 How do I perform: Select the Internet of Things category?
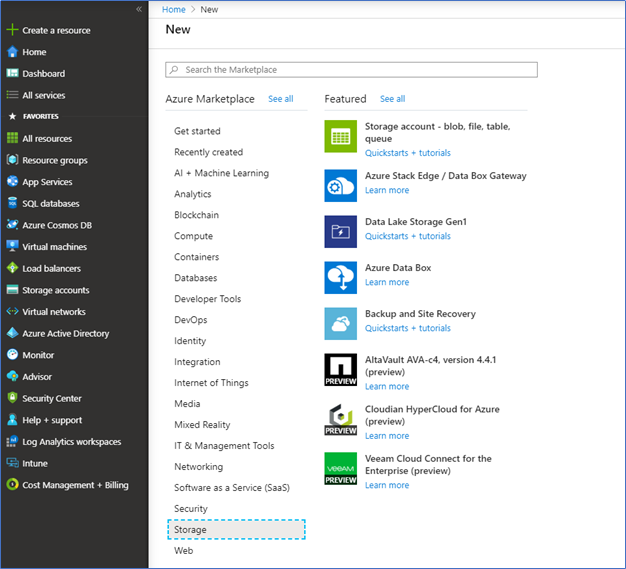pos(211,383)
